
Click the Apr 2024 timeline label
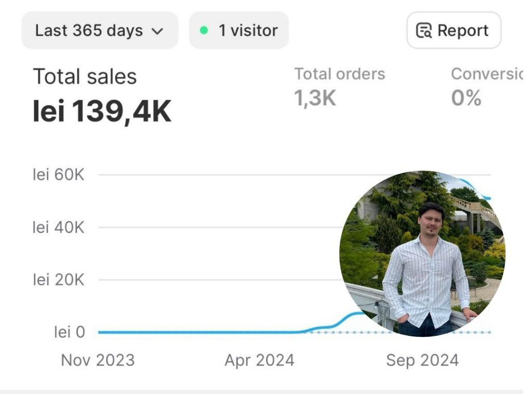(259, 360)
